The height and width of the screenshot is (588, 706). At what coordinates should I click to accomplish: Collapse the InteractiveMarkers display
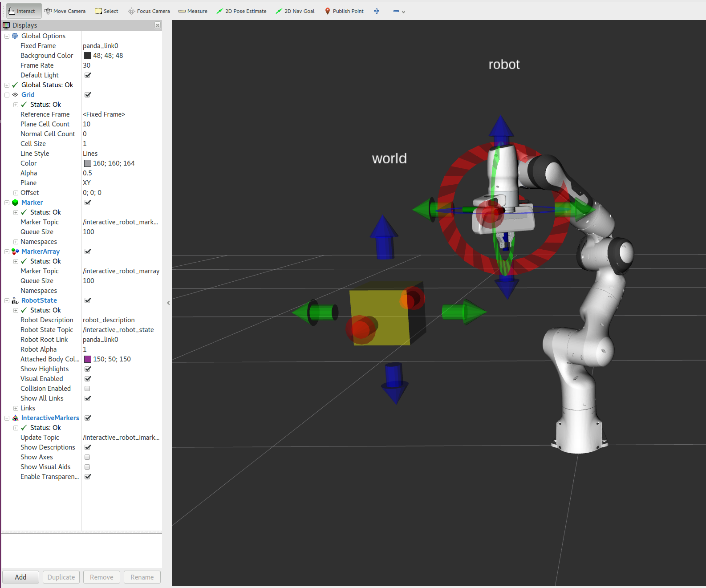point(7,418)
